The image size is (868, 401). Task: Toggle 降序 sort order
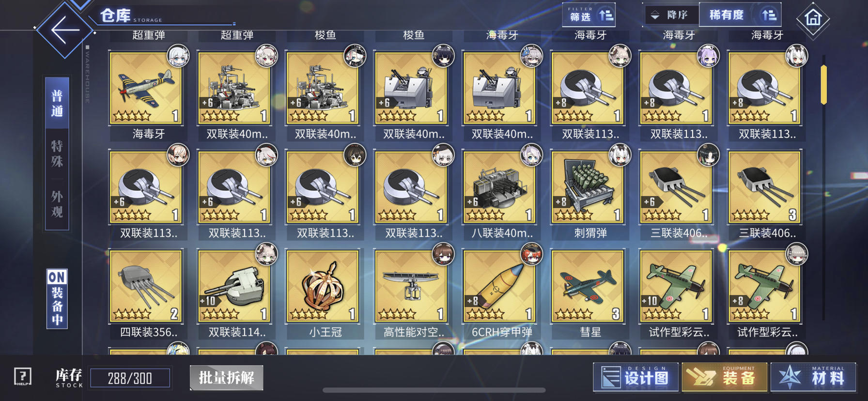[x=671, y=15]
